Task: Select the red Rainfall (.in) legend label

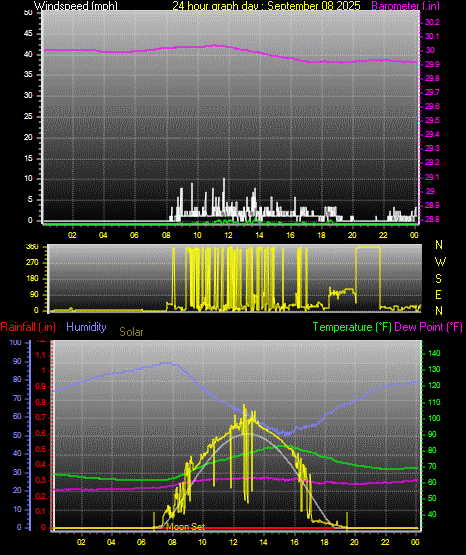Action: [x=28, y=327]
